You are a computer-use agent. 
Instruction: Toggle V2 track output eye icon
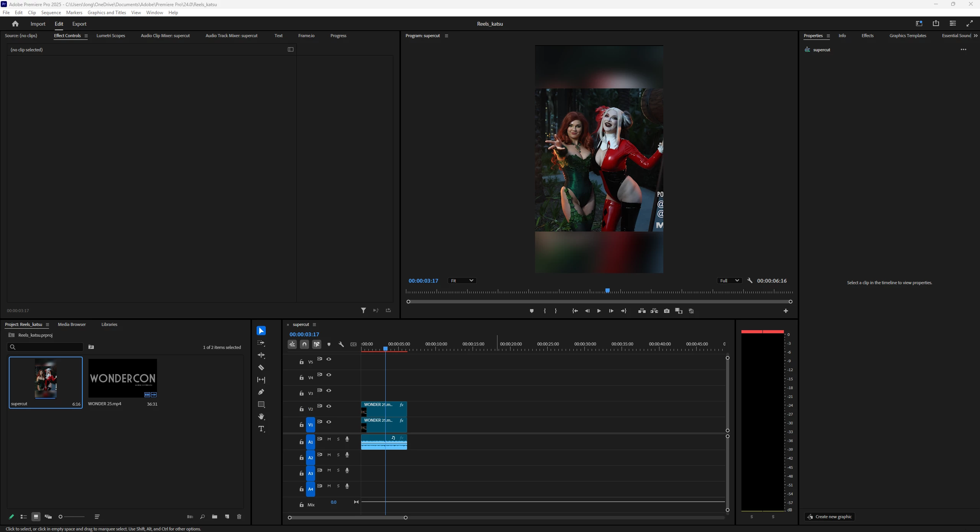329,406
